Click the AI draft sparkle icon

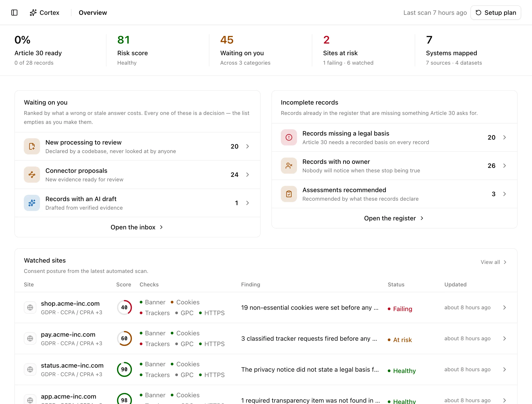32,203
